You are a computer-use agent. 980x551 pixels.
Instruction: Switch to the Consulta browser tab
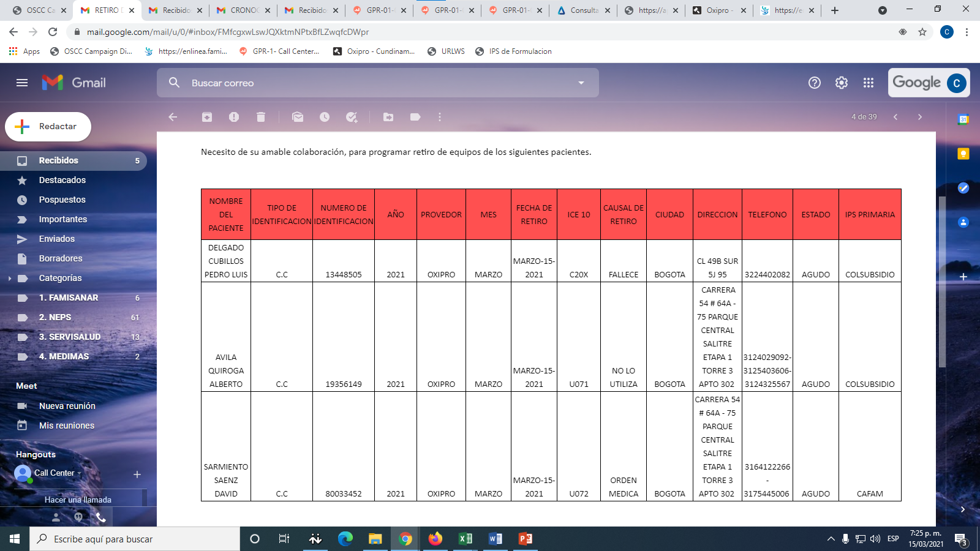(x=583, y=10)
